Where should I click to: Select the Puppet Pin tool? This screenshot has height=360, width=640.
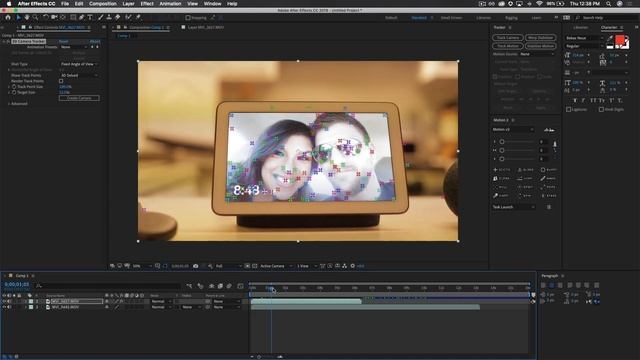[138, 18]
